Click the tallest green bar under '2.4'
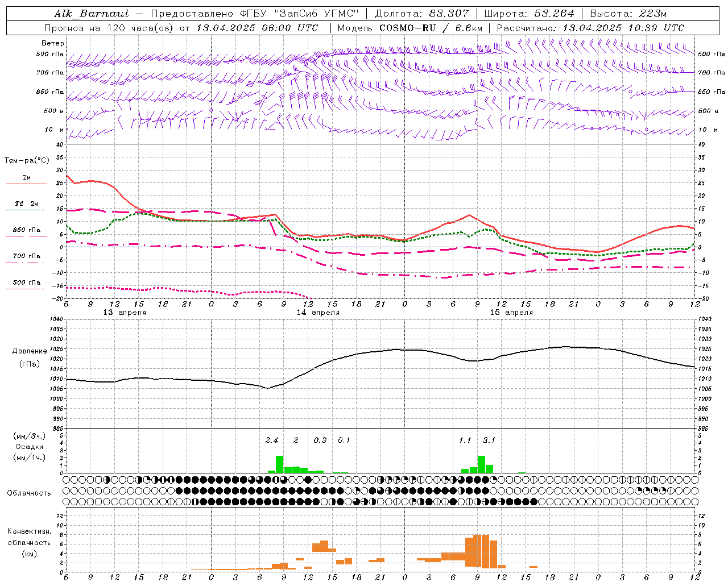Image resolution: width=728 pixels, height=582 pixels. [279, 464]
